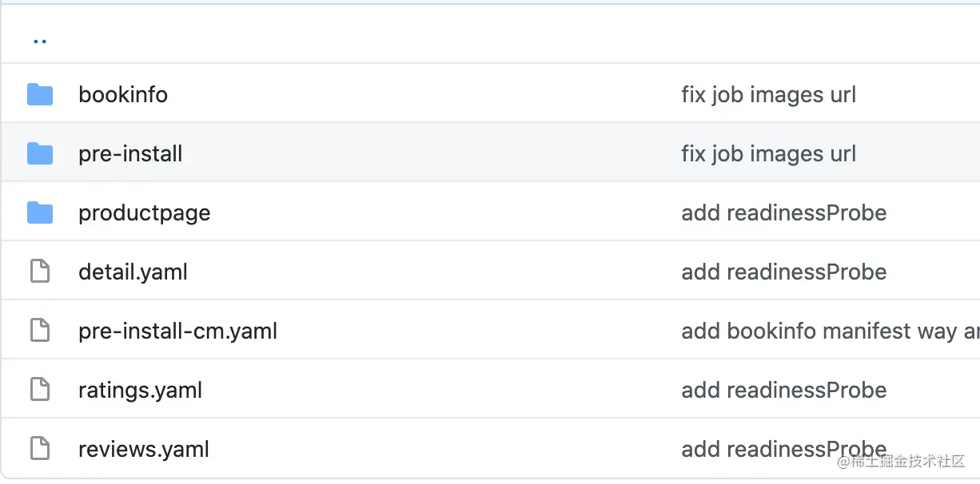
Task: Click the bookinfo folder icon
Action: pos(40,95)
